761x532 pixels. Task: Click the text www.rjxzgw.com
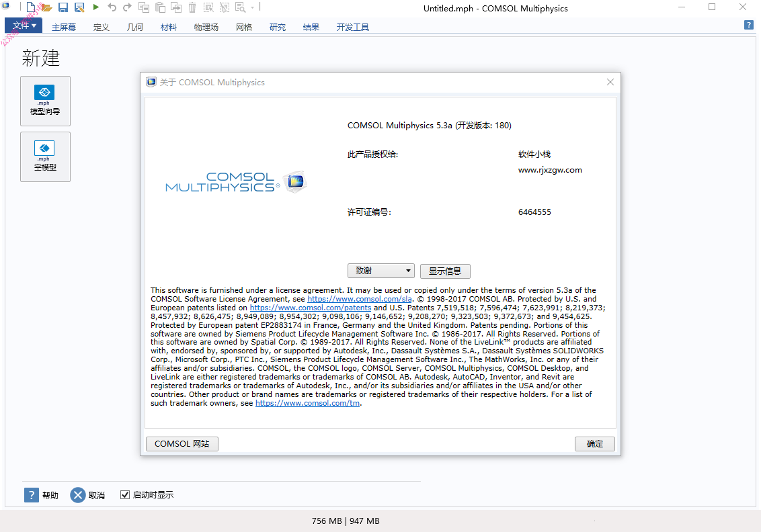[550, 170]
